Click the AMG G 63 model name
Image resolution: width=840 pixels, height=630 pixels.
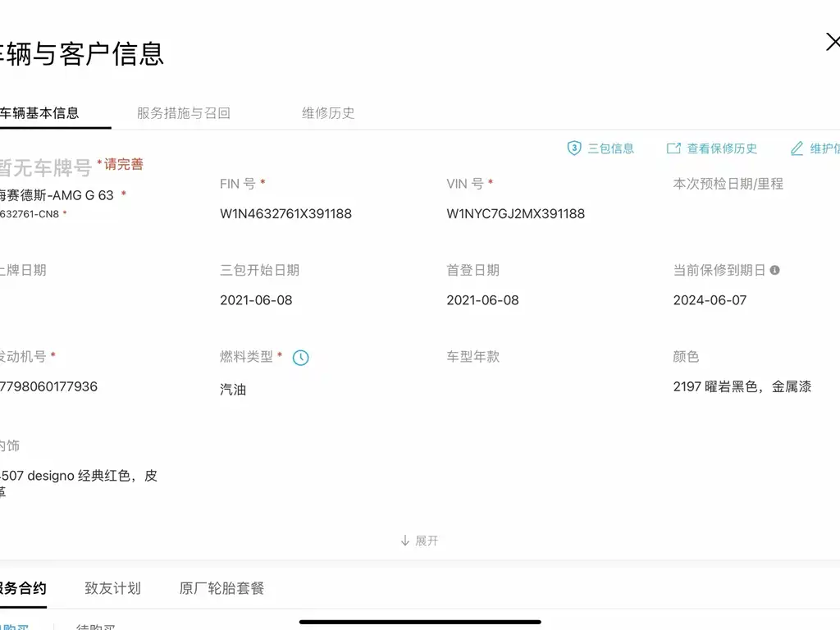[x=57, y=195]
